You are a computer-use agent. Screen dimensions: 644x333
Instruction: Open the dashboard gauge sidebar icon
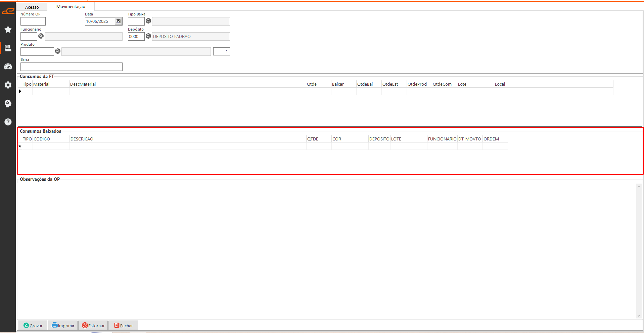(x=8, y=67)
